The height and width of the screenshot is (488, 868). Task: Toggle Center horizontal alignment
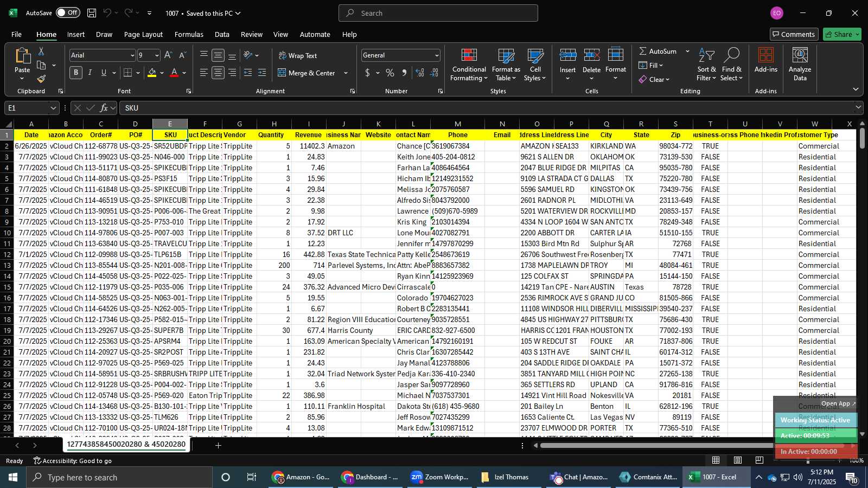[218, 73]
